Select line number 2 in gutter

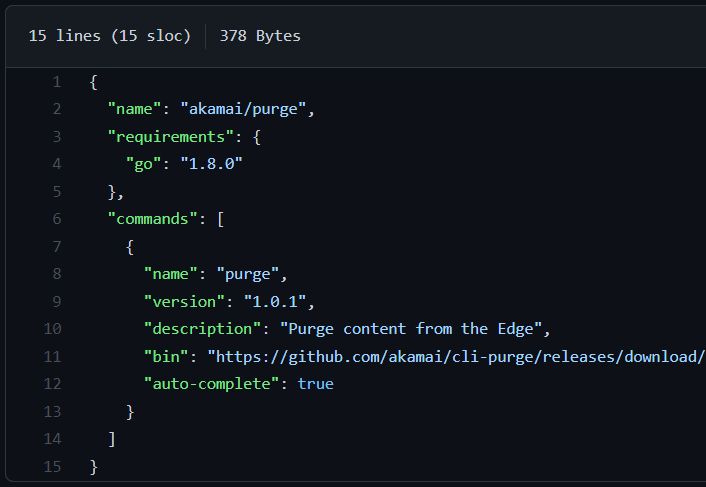(x=57, y=109)
